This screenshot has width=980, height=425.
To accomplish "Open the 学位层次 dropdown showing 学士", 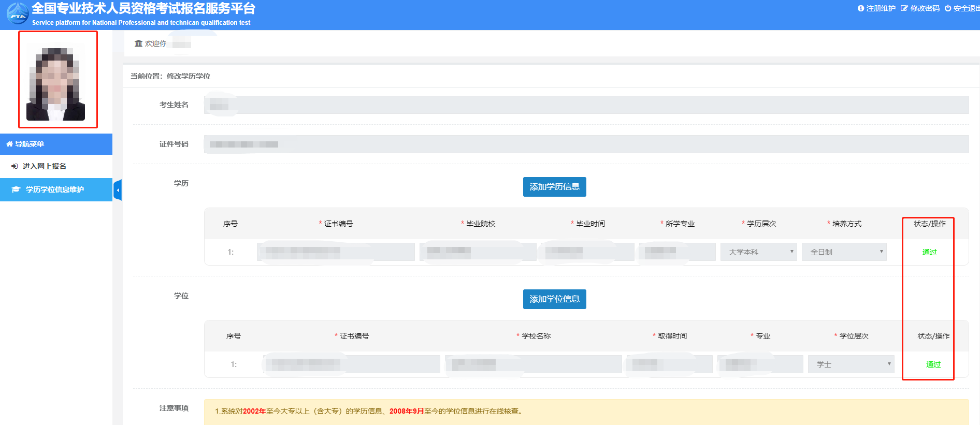I will [851, 364].
